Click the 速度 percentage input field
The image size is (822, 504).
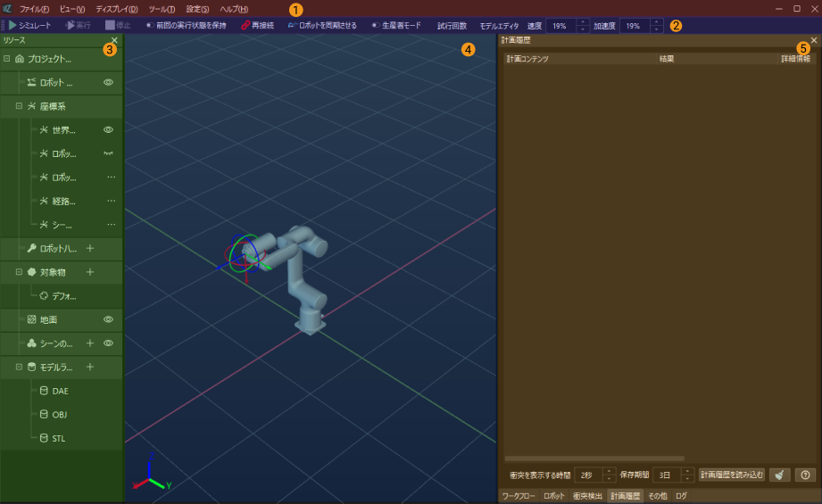[x=560, y=26]
